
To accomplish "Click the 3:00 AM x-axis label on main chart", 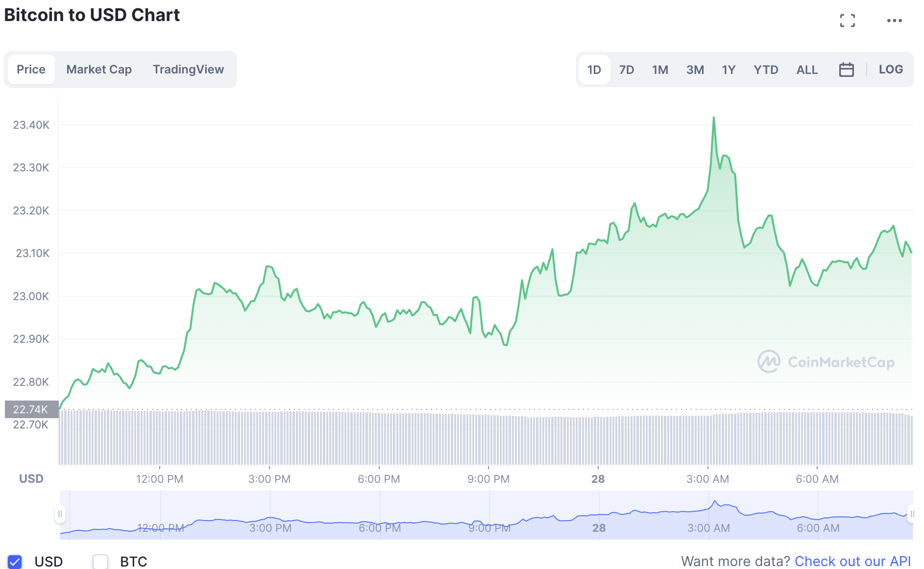I will click(x=707, y=479).
